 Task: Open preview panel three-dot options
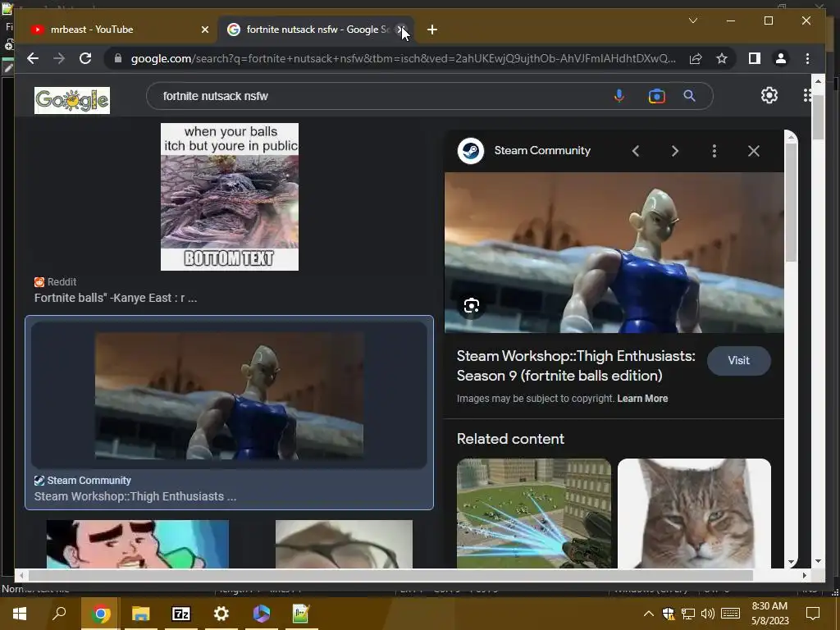[714, 151]
